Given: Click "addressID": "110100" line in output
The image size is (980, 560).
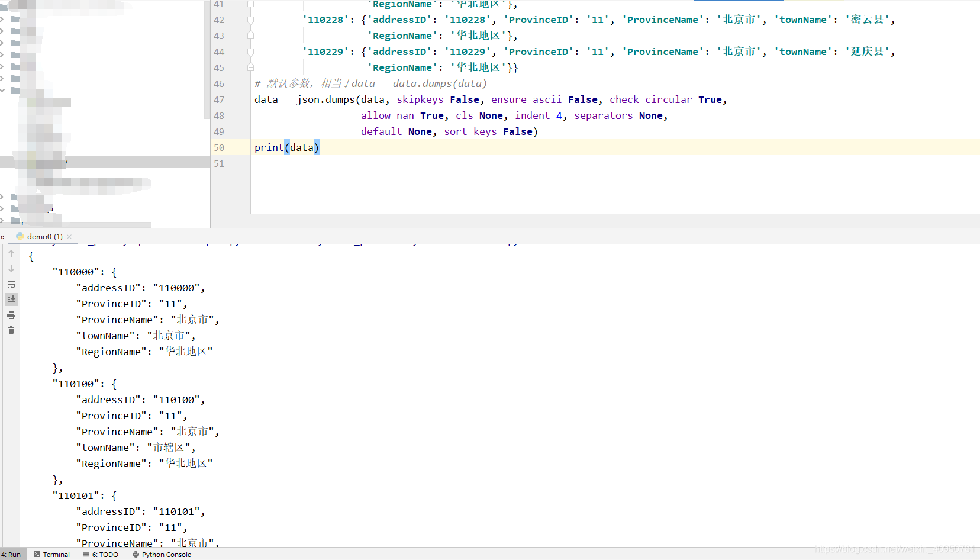Looking at the screenshot, I should tap(141, 400).
